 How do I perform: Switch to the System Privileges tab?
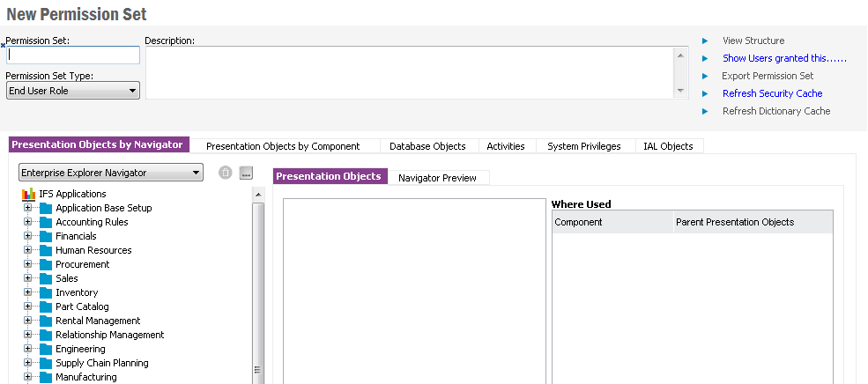coord(583,146)
